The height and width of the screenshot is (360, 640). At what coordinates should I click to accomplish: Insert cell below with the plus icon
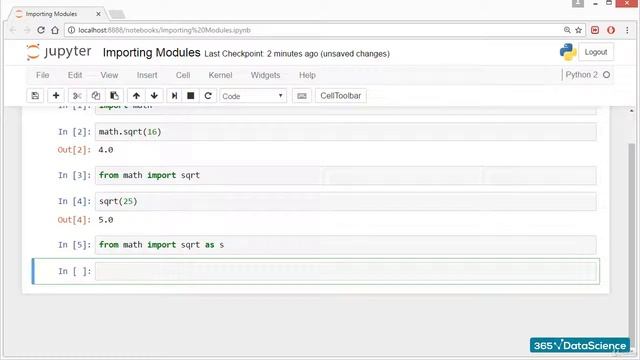tap(56, 96)
